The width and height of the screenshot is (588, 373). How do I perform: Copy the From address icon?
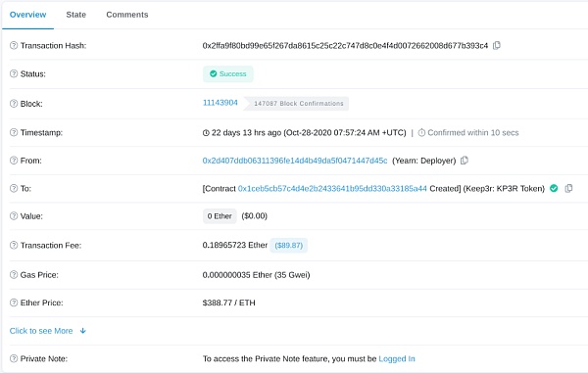(x=465, y=161)
